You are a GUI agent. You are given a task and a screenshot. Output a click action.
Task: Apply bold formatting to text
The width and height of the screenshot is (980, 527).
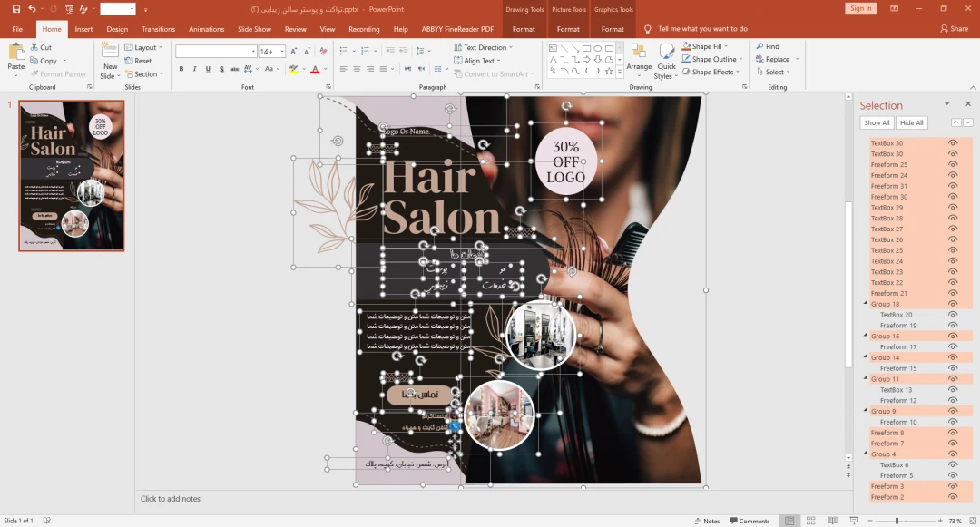pos(181,69)
